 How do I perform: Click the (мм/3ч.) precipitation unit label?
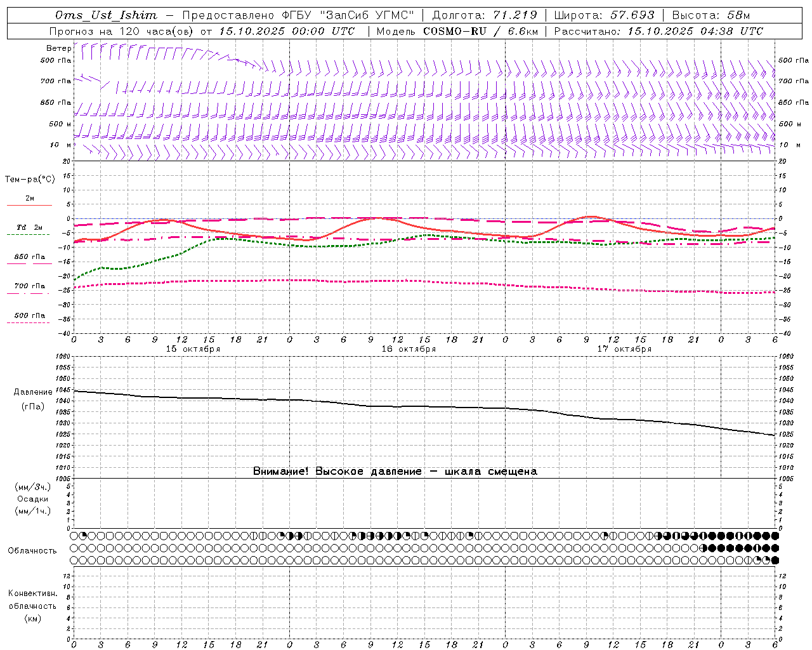33,487
